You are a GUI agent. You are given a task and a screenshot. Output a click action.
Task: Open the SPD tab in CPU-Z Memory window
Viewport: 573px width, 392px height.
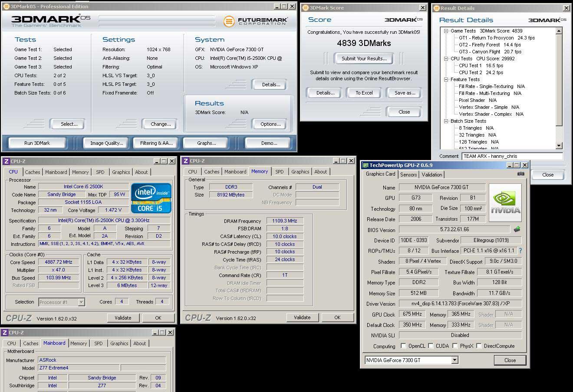click(x=280, y=172)
